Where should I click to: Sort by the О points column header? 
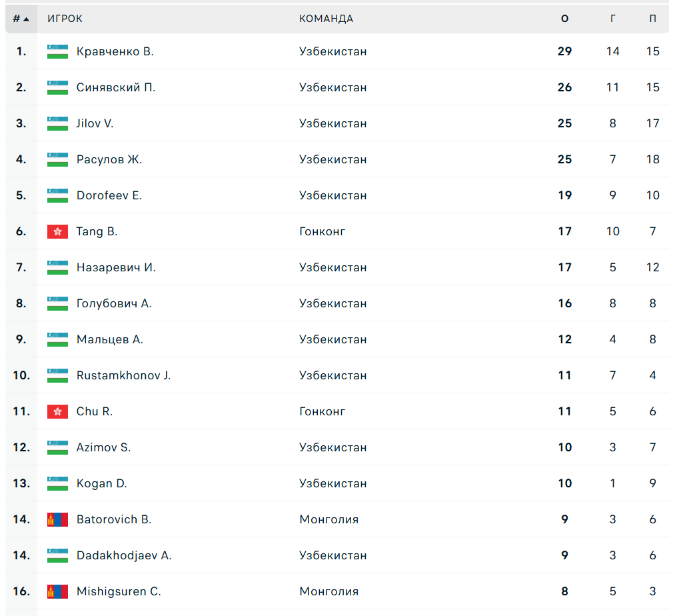pos(565,19)
